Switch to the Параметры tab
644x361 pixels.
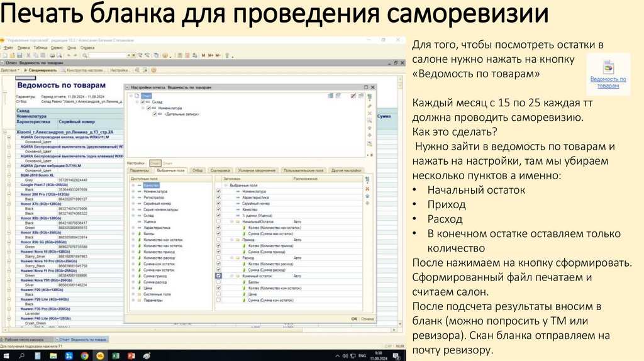139,170
